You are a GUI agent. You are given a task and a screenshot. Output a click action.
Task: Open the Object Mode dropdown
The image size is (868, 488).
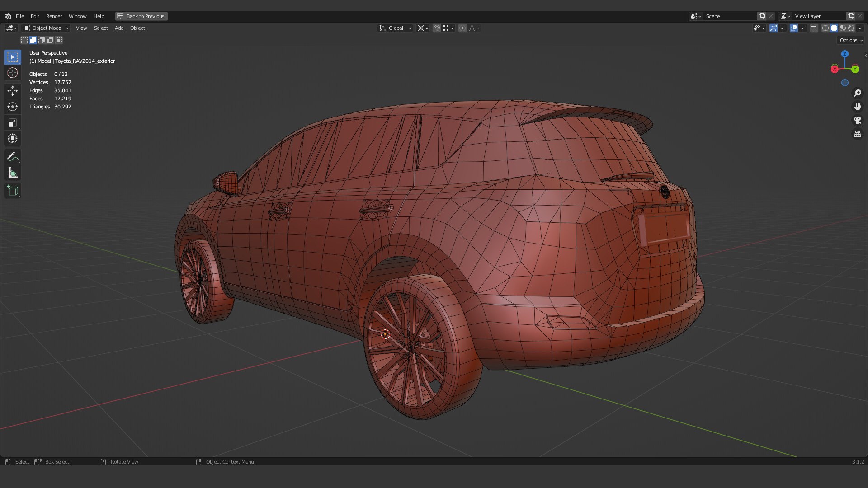coord(46,28)
